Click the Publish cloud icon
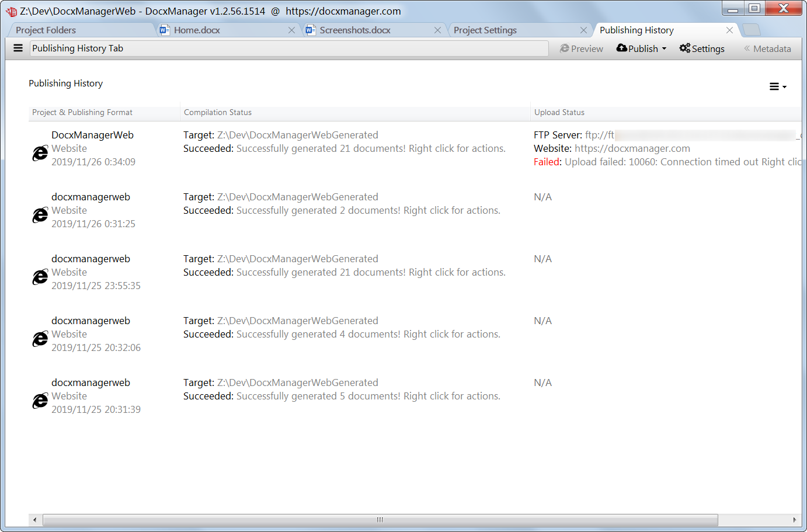This screenshot has height=532, width=807. pos(621,48)
